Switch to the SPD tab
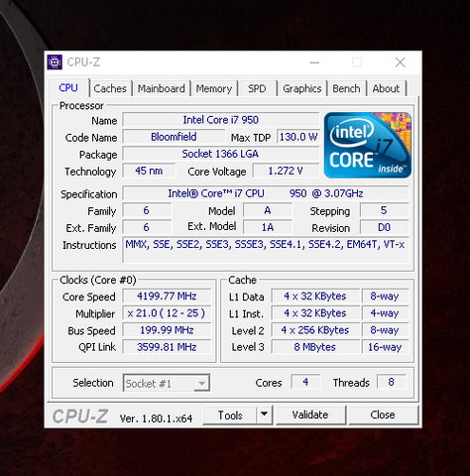 257,88
